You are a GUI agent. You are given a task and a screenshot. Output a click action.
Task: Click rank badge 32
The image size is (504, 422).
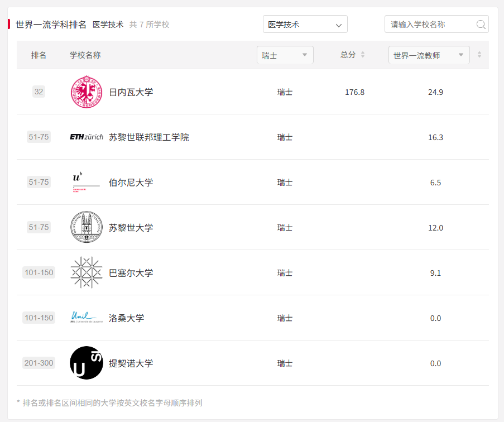tap(39, 92)
